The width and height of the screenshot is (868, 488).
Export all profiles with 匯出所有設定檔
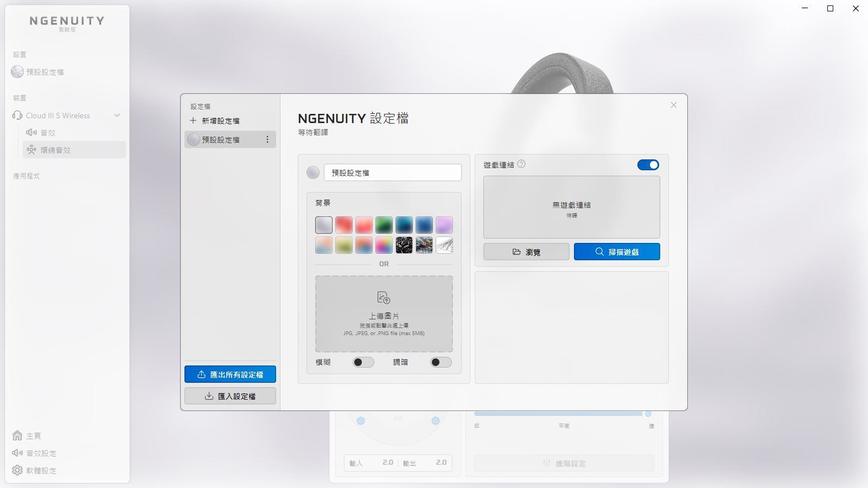(230, 374)
